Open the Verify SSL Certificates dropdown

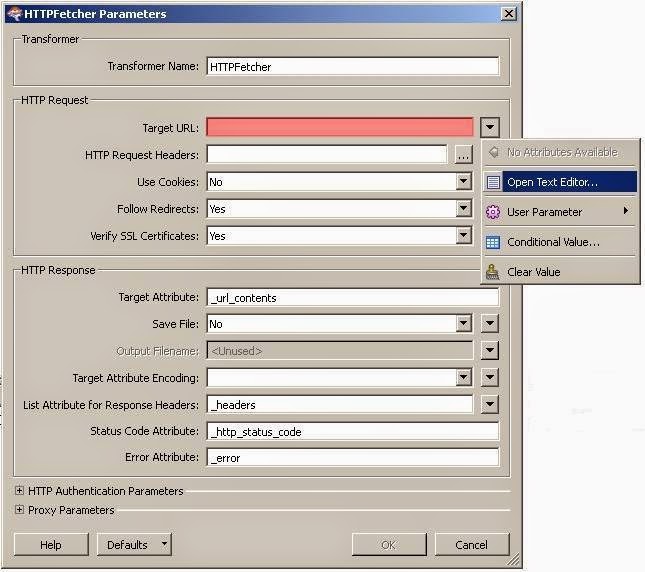point(464,236)
